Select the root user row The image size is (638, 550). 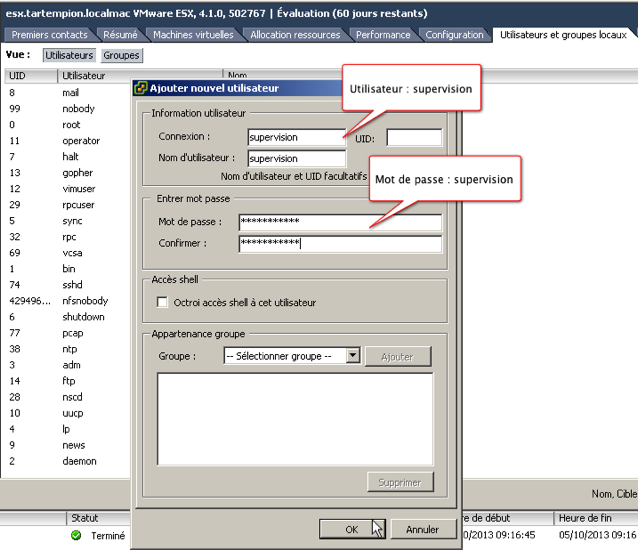click(x=70, y=125)
